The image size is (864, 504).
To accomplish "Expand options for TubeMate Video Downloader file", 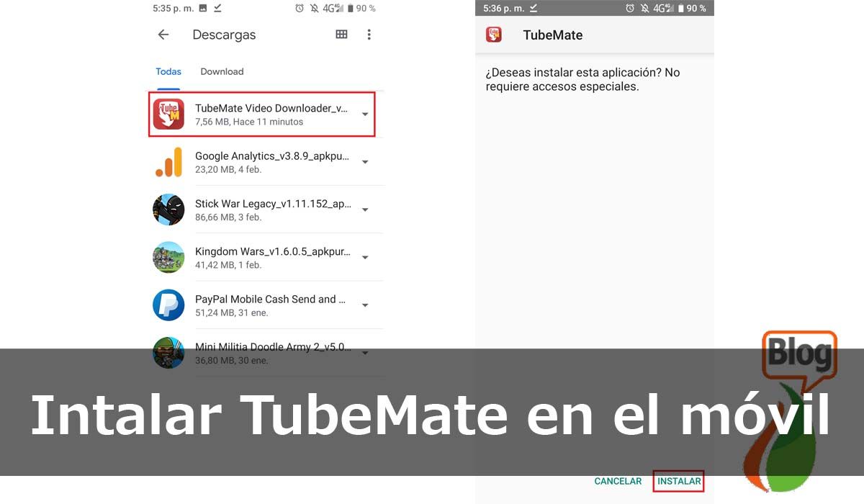I will coord(365,114).
